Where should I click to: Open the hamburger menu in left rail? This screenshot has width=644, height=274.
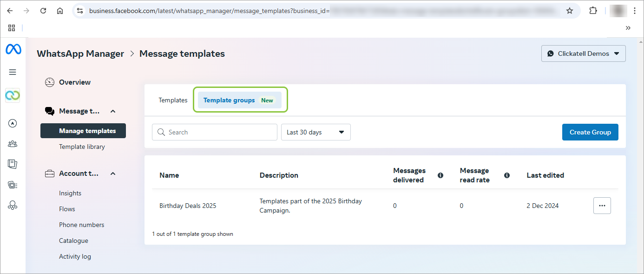pos(13,72)
